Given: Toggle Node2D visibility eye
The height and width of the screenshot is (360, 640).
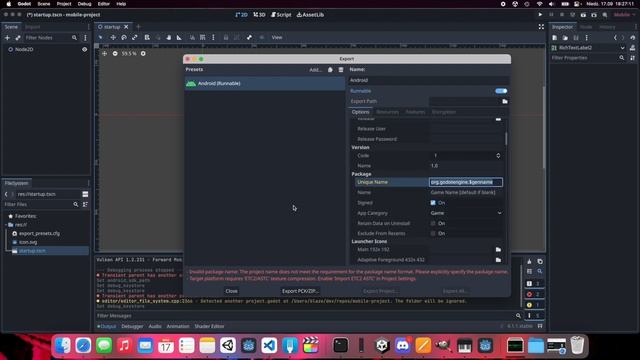Looking at the screenshot, I should pos(84,49).
